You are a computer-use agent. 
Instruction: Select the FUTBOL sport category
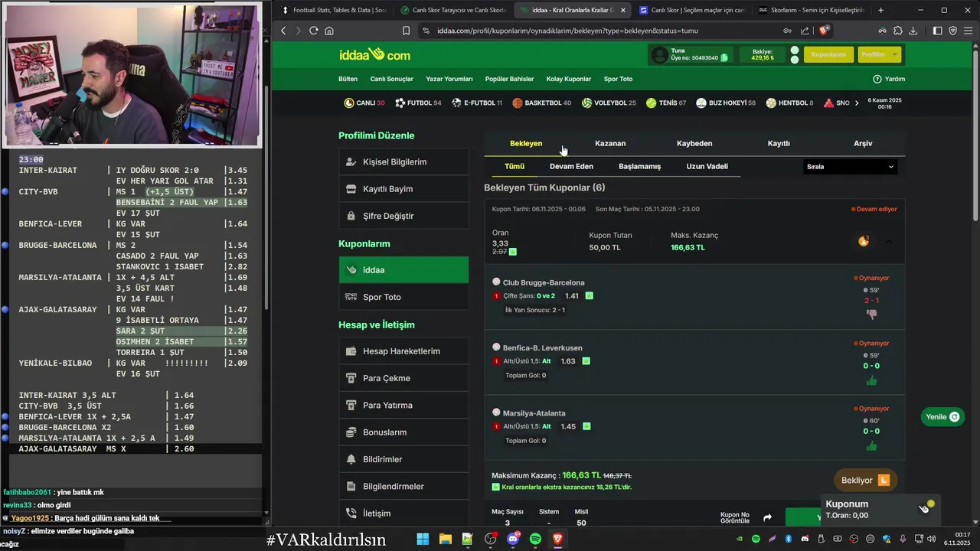[x=417, y=103]
